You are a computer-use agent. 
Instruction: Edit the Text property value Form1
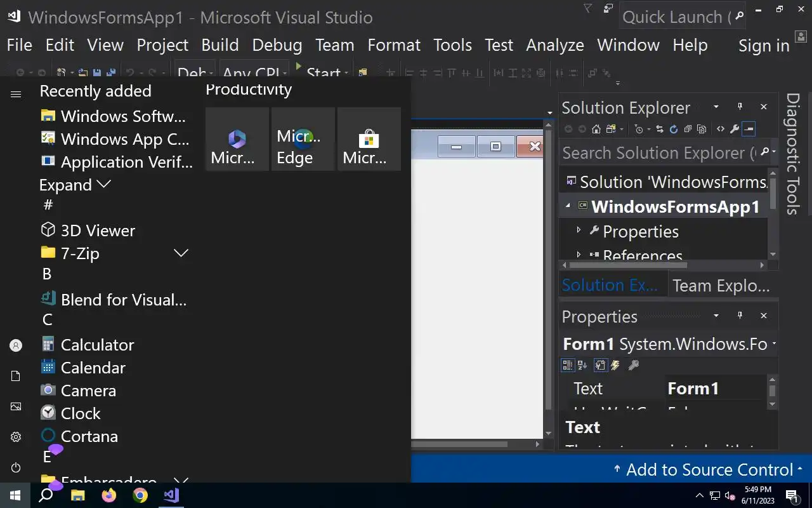715,388
